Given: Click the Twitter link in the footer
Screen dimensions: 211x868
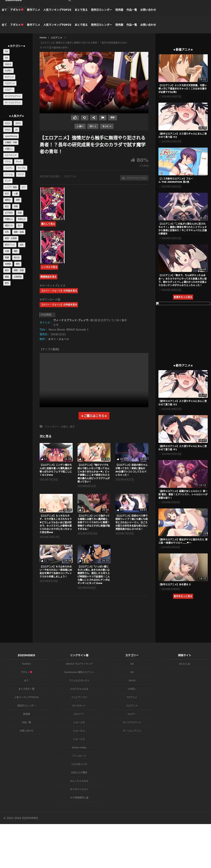Looking at the screenshot, I should point(26,664).
